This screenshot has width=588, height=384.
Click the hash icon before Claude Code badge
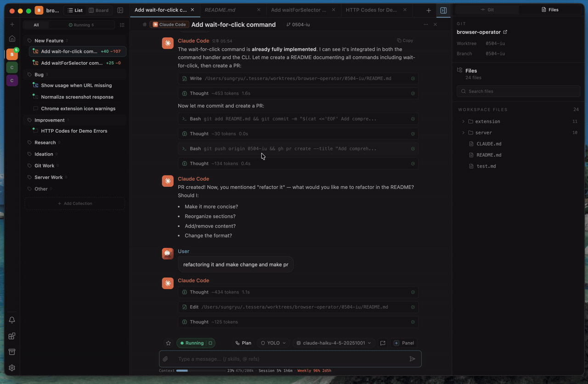[x=145, y=24]
